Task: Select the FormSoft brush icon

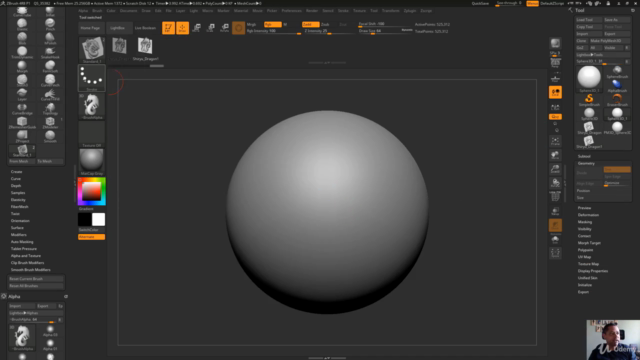Action: tap(50, 66)
